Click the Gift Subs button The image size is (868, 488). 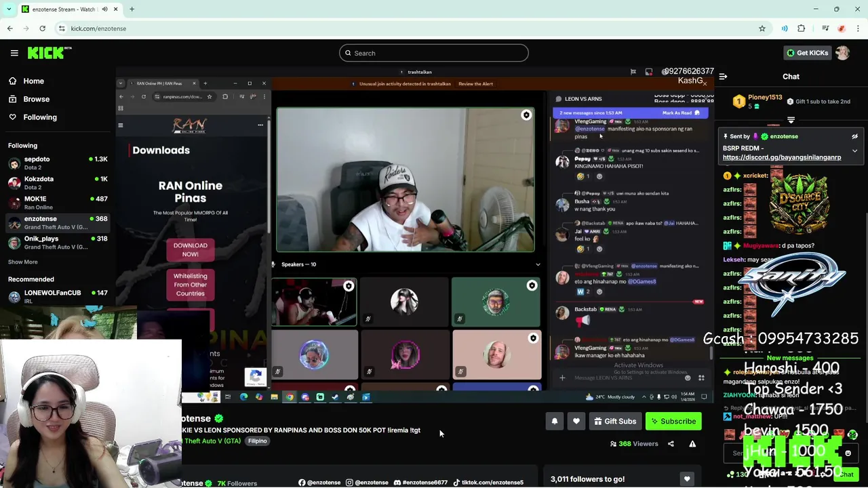pos(615,422)
